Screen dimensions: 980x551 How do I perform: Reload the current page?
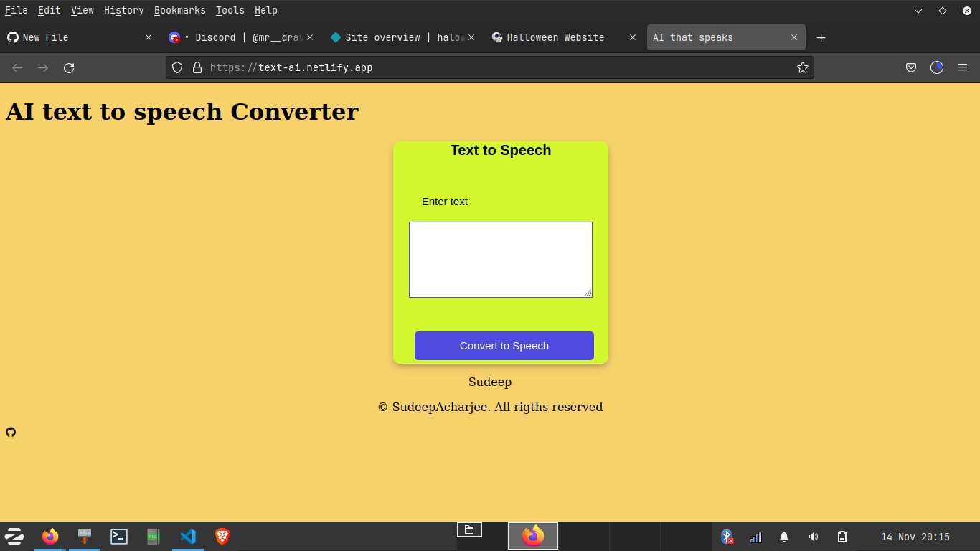[69, 67]
